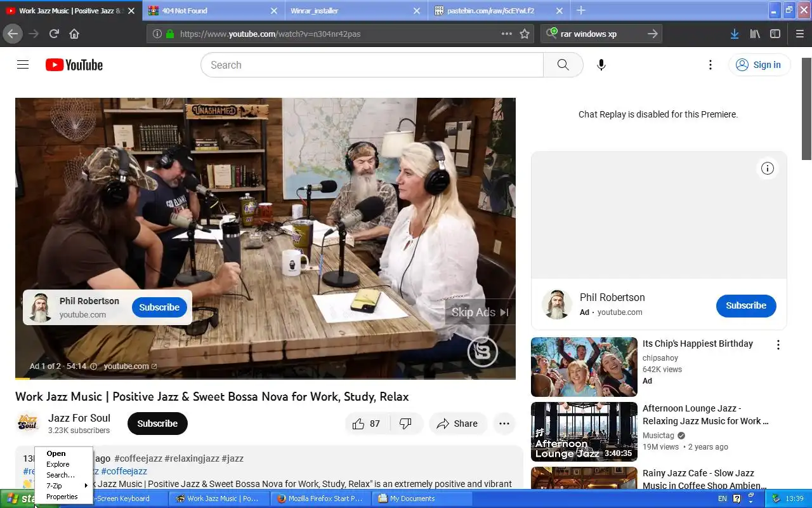Image resolution: width=812 pixels, height=508 pixels.
Task: Open the Firefox downloads panel
Action: point(735,34)
